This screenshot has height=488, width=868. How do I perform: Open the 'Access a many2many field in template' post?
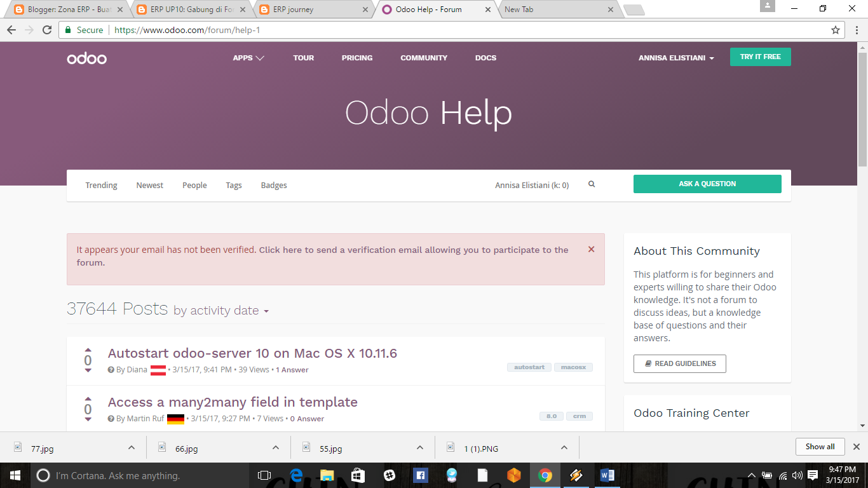coord(233,402)
